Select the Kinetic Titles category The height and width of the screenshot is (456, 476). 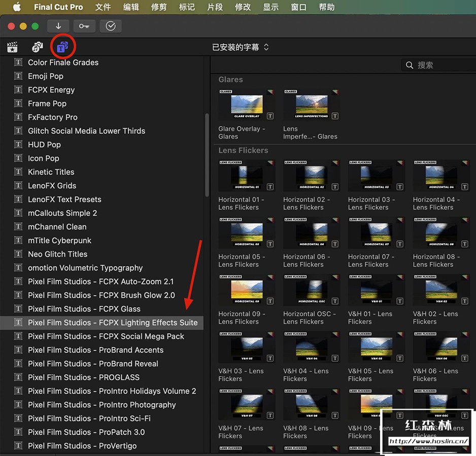pyautogui.click(x=51, y=172)
